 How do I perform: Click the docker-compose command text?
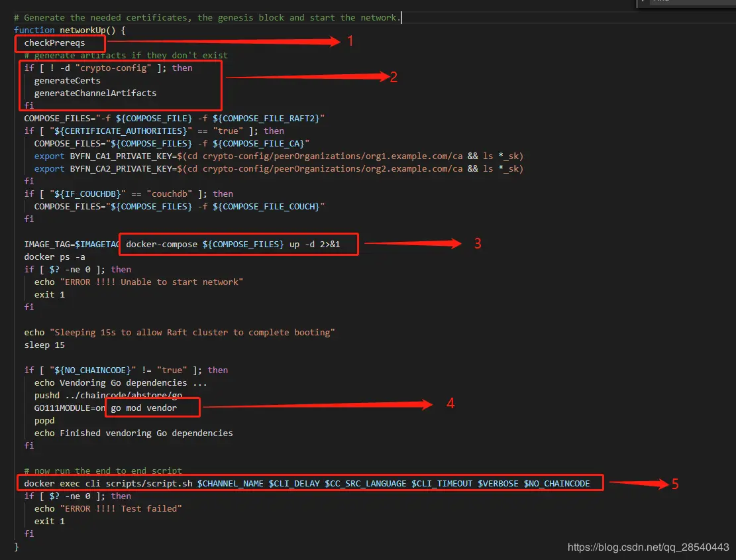pyautogui.click(x=233, y=244)
